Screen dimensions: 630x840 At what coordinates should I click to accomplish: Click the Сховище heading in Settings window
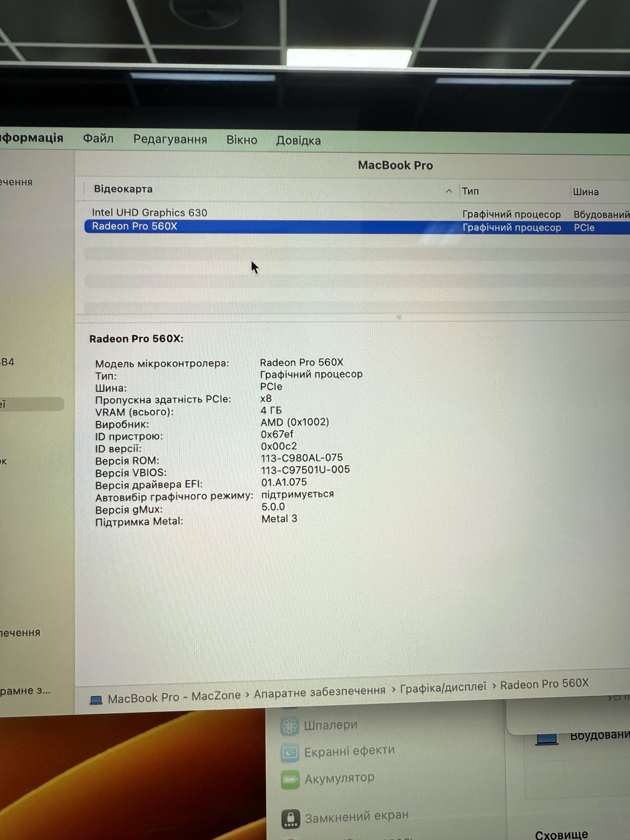click(x=562, y=834)
